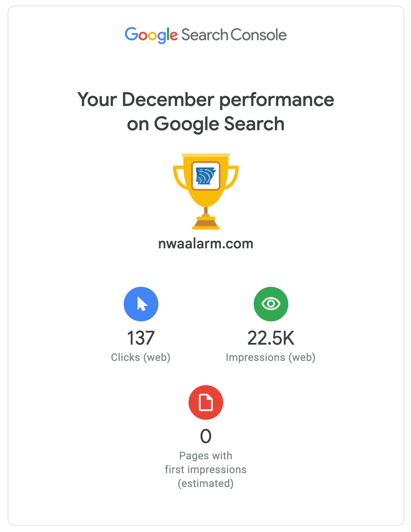Click the red document Pages icon
The width and height of the screenshot is (411, 532).
point(206,402)
